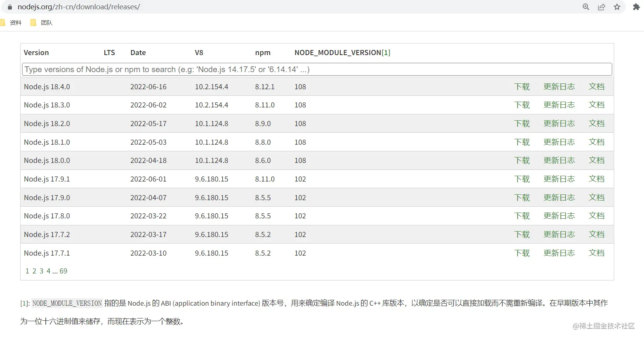The image size is (644, 339).
Task: Select npm version 8.12.1 cell
Action: coord(265,87)
